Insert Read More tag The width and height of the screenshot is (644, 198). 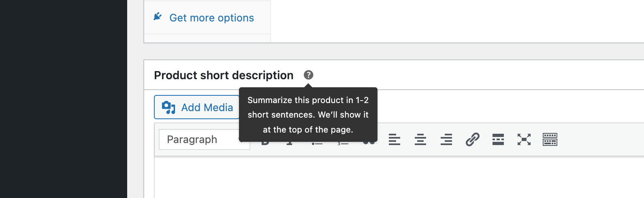coord(498,139)
